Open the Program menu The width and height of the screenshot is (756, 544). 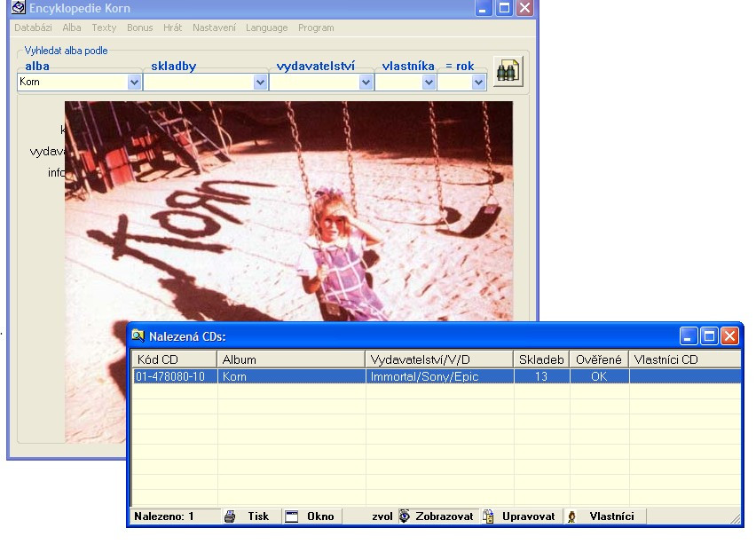pos(316,28)
